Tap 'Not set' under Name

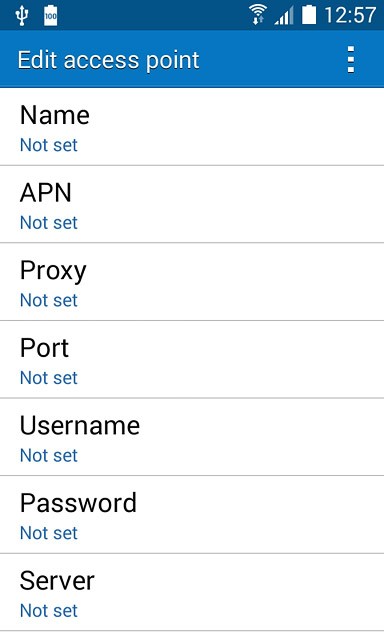[49, 145]
